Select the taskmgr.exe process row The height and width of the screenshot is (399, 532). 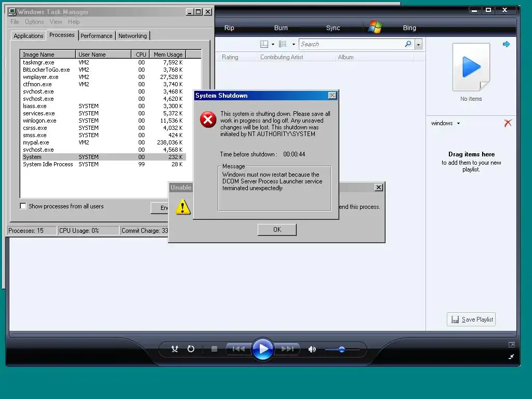pyautogui.click(x=103, y=62)
